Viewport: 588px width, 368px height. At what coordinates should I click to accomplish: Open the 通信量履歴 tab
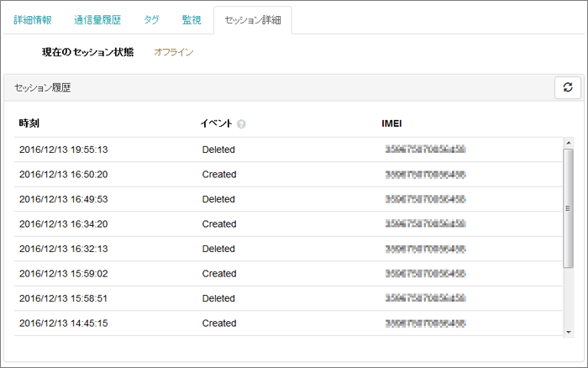click(97, 20)
